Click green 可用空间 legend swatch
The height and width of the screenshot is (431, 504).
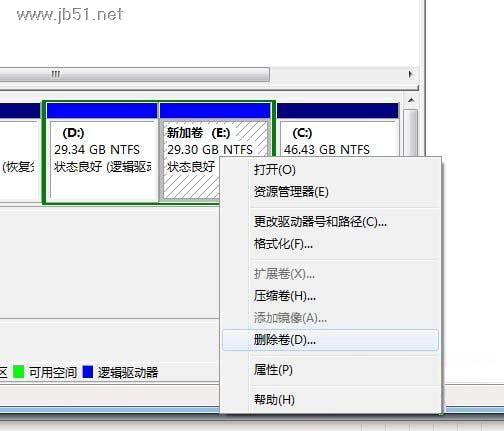coord(19,372)
